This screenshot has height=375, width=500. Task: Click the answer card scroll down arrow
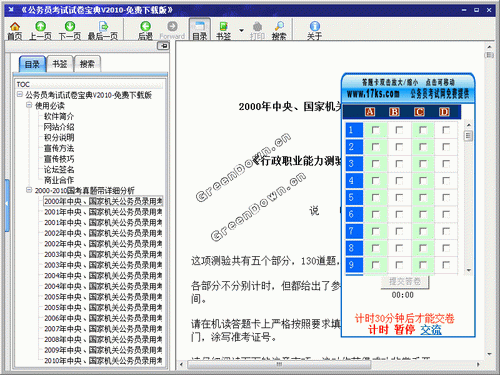pos(469,270)
